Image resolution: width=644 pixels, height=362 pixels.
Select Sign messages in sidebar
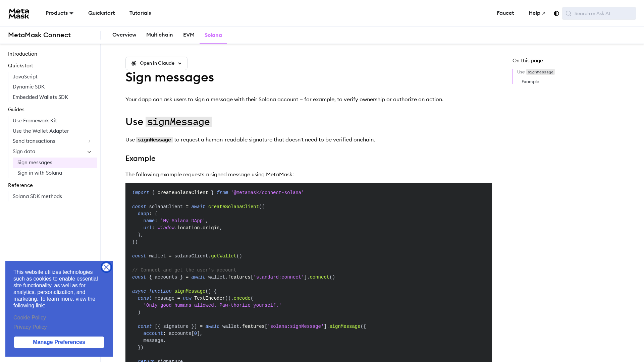coord(55,163)
